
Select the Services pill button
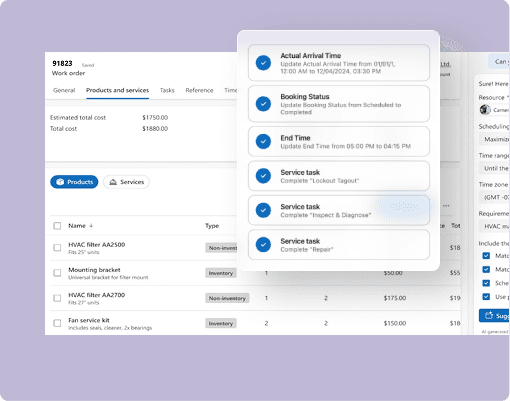pyautogui.click(x=126, y=182)
